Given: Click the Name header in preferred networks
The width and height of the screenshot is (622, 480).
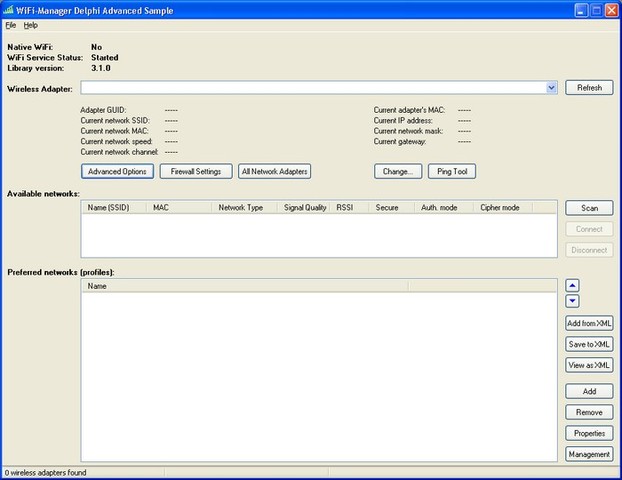Looking at the screenshot, I should click(245, 286).
